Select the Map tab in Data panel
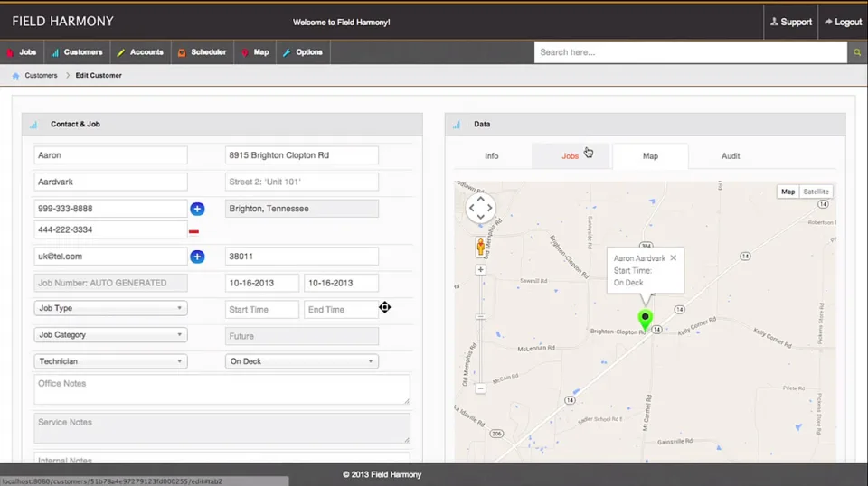 click(650, 156)
